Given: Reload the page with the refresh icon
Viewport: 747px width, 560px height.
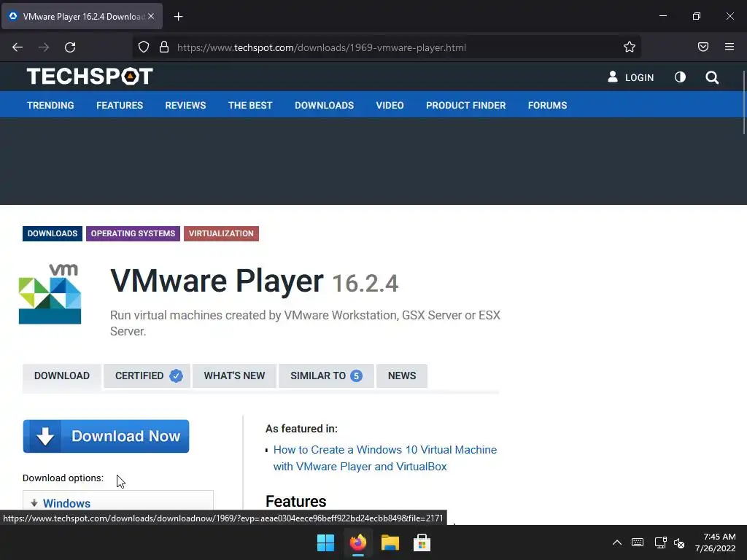Looking at the screenshot, I should point(70,47).
